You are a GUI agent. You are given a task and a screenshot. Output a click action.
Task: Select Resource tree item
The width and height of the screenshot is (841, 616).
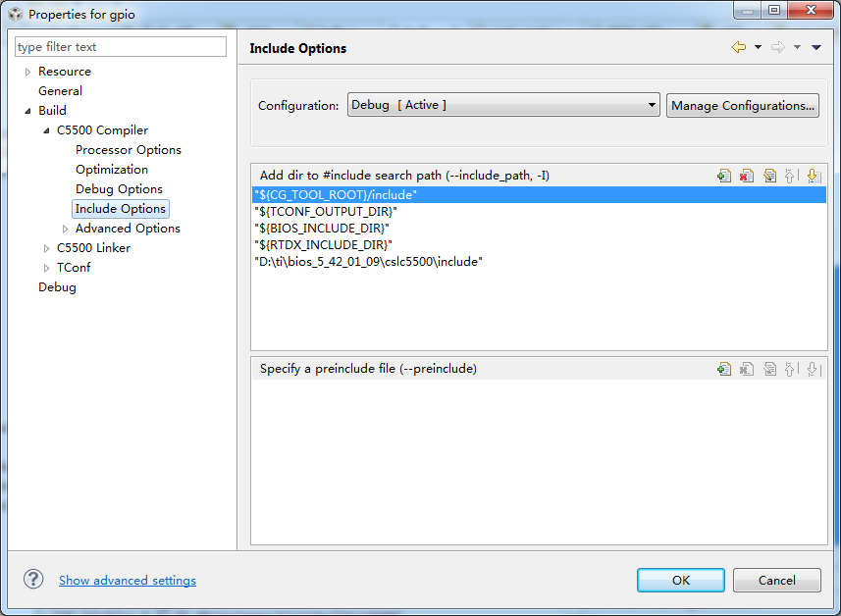coord(65,72)
